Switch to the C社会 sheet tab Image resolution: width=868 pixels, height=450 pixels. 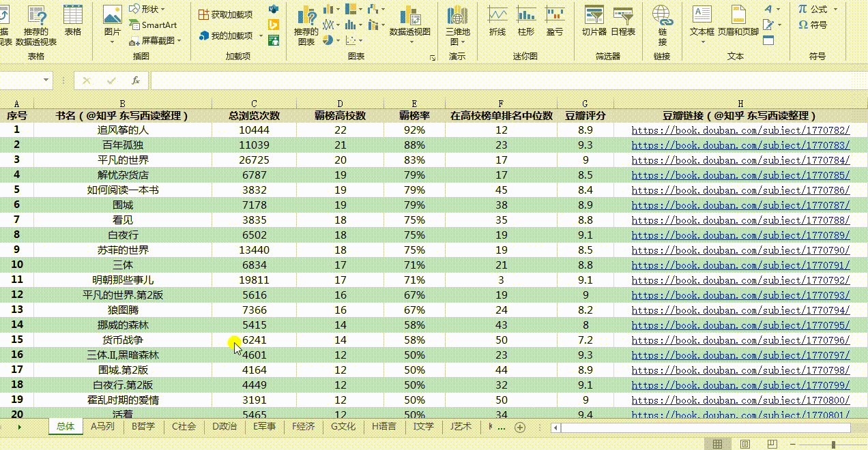[184, 427]
